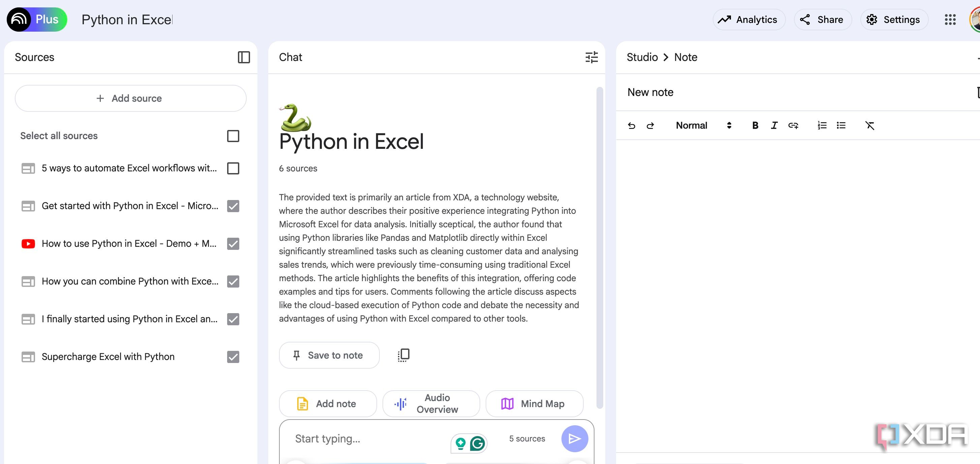Click the Grammarly icon in chat box
This screenshot has width=980, height=464.
pyautogui.click(x=477, y=443)
